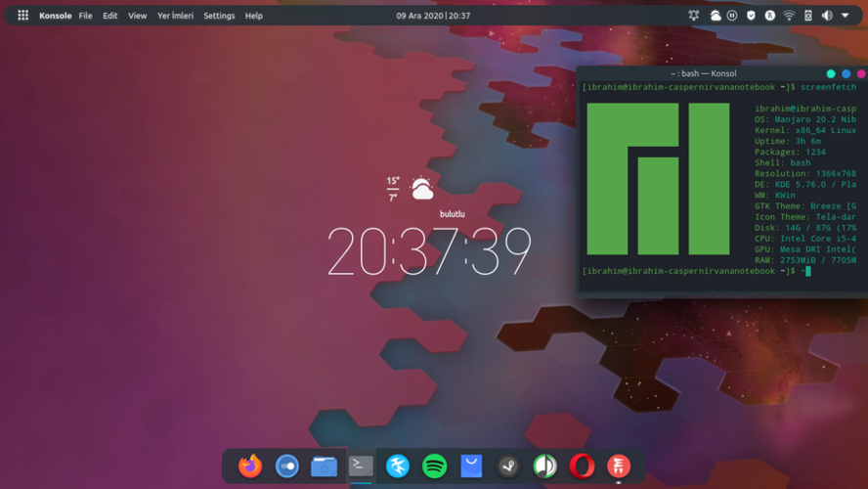Image resolution: width=868 pixels, height=489 pixels.
Task: Click the CPU: Intel Core i5 line
Action: pyautogui.click(x=805, y=238)
